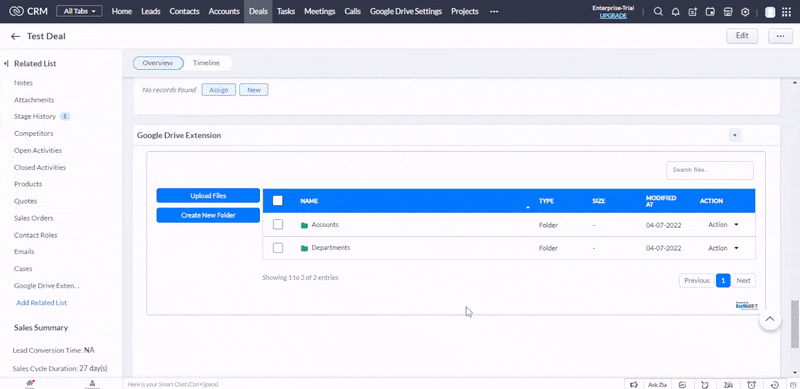Click the Next pagination button
This screenshot has width=800, height=389.
743,280
